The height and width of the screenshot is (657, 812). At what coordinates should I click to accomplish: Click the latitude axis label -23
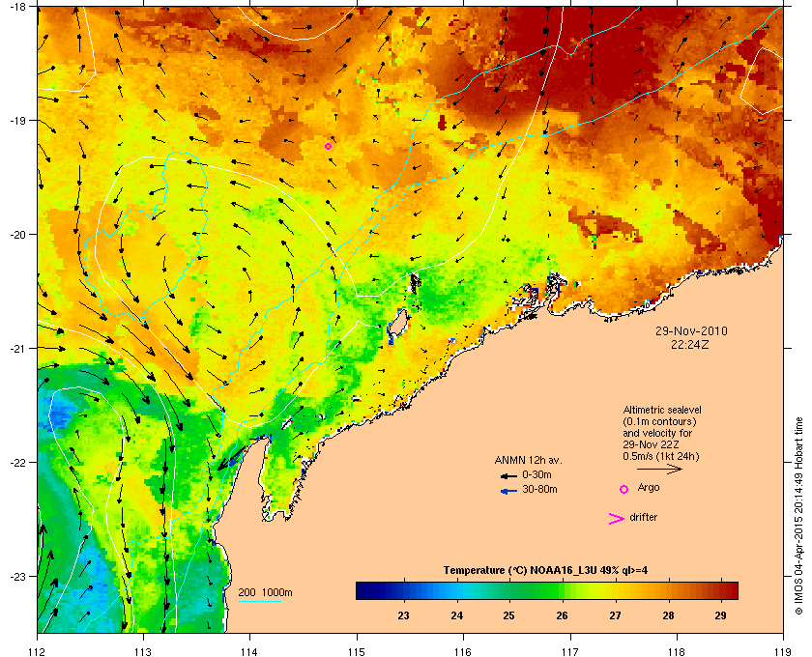tap(17, 576)
